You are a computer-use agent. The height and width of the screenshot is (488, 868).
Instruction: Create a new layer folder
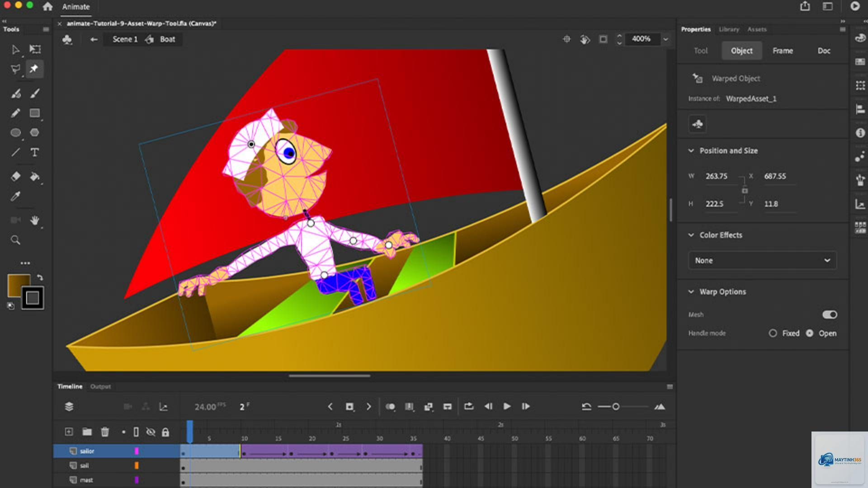point(87,432)
